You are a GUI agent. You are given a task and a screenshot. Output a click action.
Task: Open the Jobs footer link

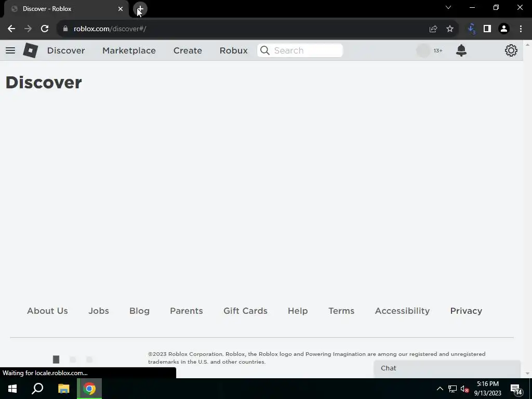point(99,311)
